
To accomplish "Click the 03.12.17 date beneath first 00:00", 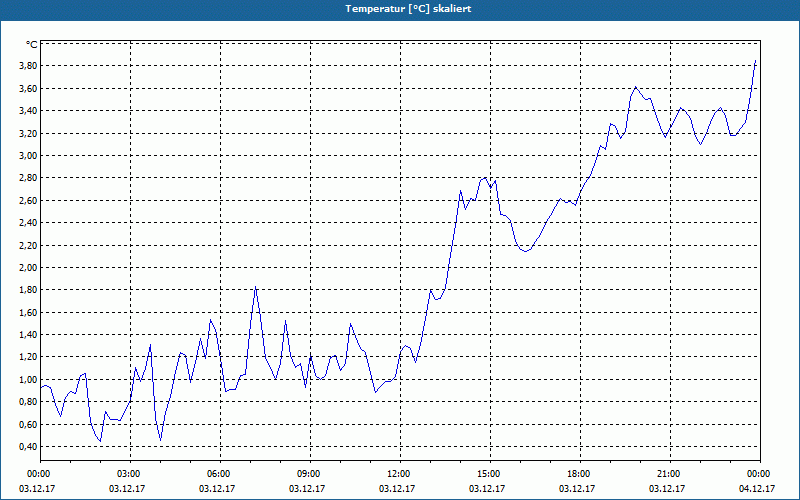I will click(x=37, y=489).
